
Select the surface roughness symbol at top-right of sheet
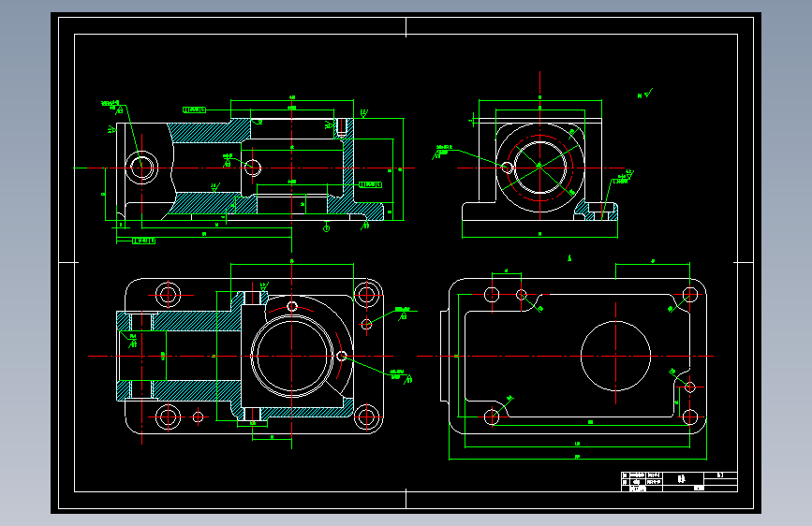tap(645, 94)
